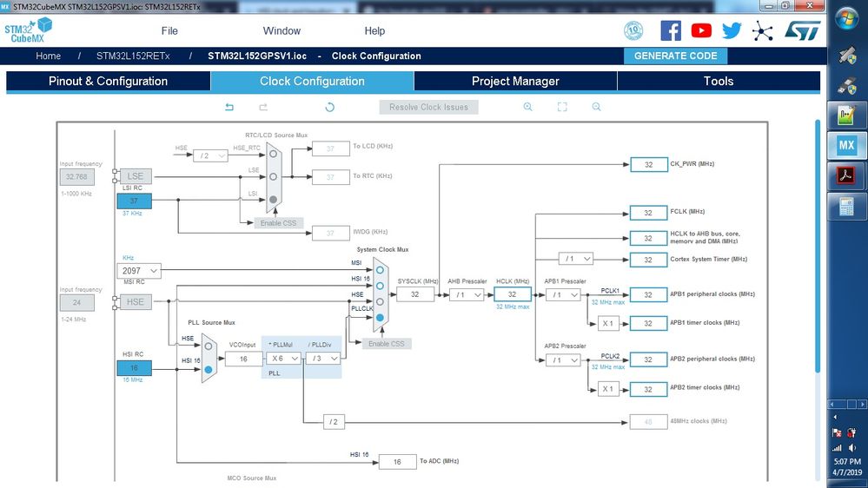Open the PLLDiv /3 dropdown
The height and width of the screenshot is (488, 868).
(323, 359)
